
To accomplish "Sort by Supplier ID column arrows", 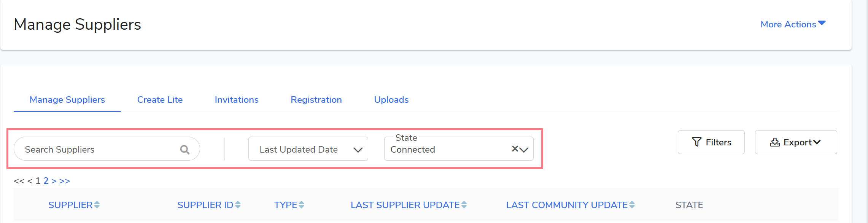I will coord(238,205).
